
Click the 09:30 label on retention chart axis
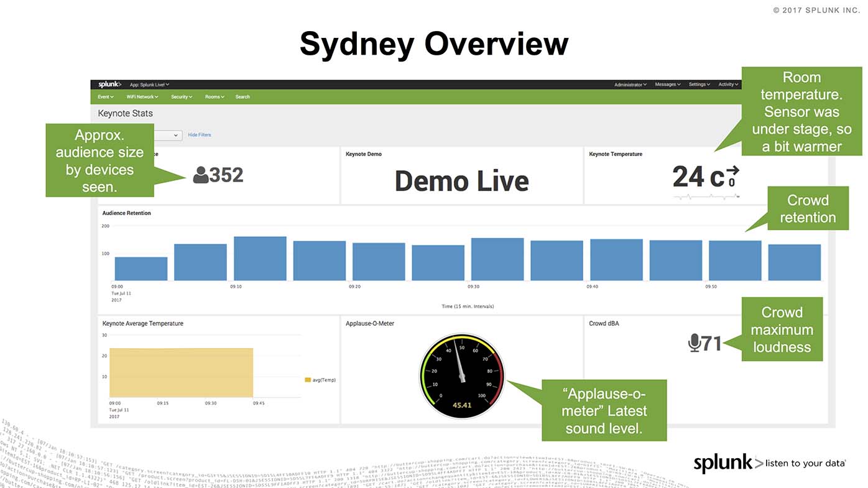coord(473,287)
